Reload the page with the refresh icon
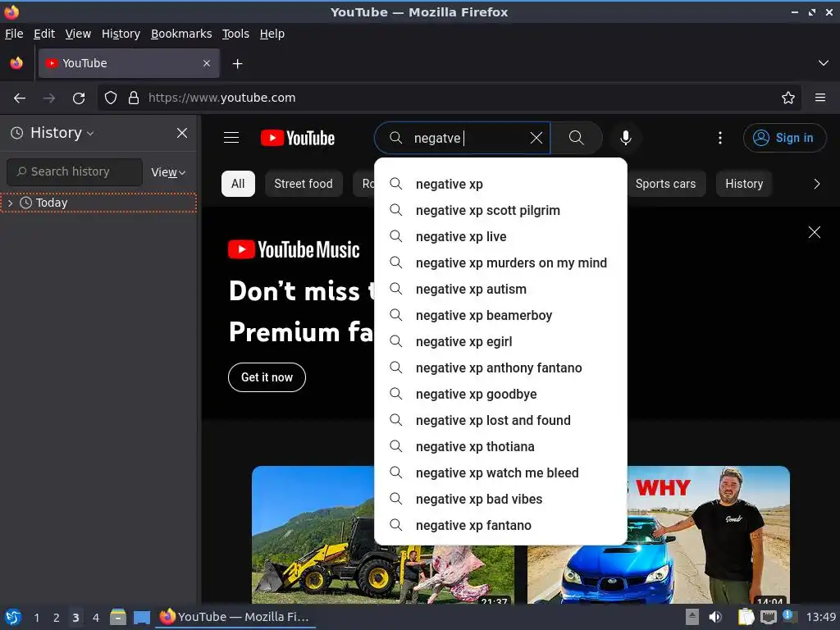The height and width of the screenshot is (630, 840). point(79,98)
